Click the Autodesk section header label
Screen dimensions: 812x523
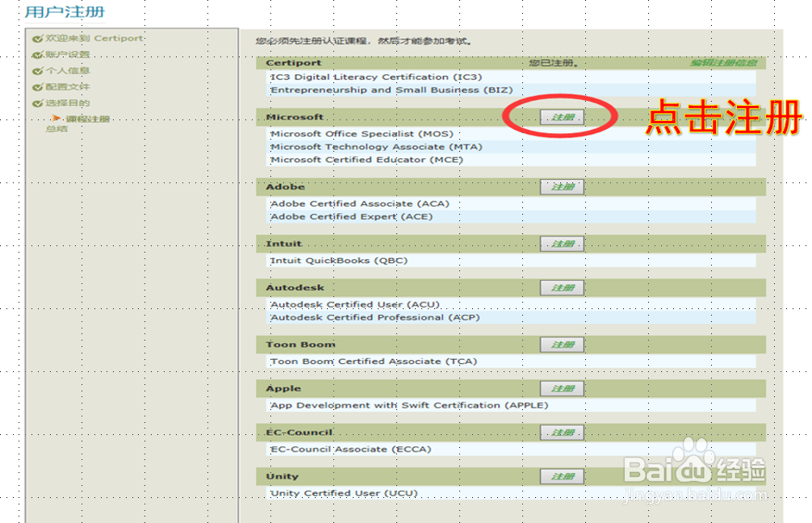(295, 288)
